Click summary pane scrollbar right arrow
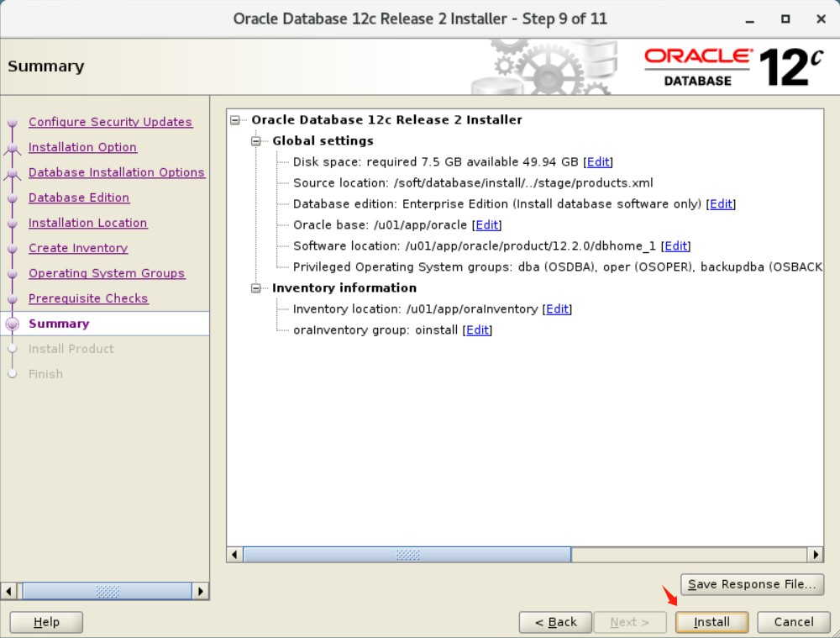 tap(816, 555)
